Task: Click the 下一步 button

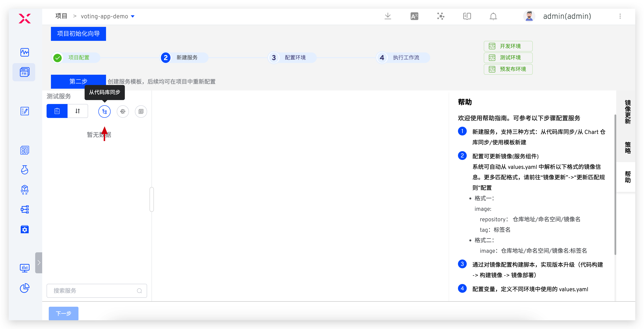Action: (63, 313)
